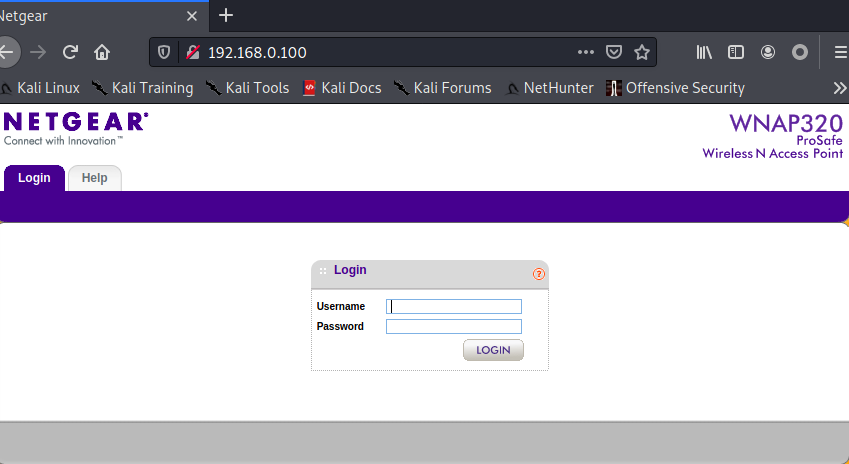The width and height of the screenshot is (849, 464).
Task: Switch to the Help tab
Action: click(94, 178)
